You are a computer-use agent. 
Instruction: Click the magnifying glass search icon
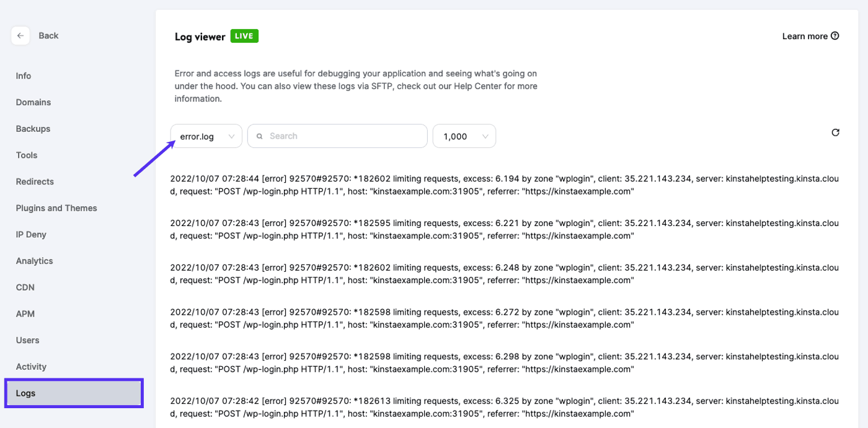[x=259, y=136]
